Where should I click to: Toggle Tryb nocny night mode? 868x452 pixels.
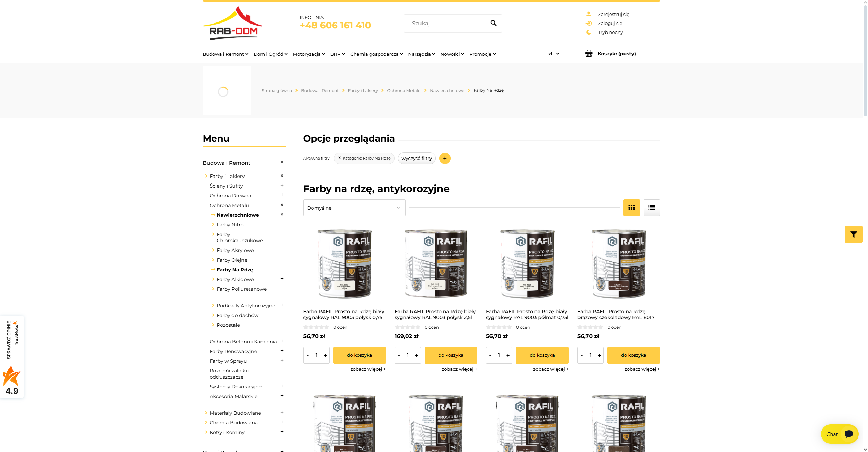coord(610,33)
